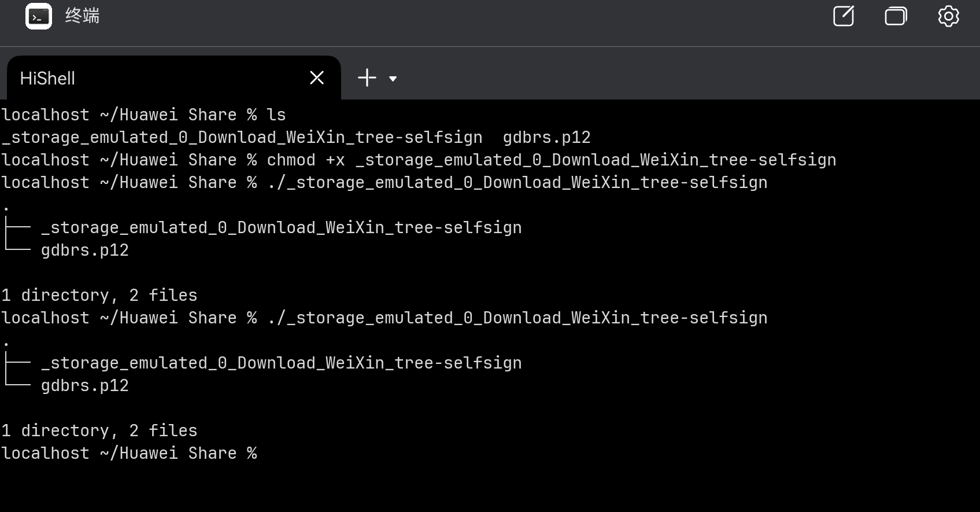The image size is (980, 512).
Task: Click the empty prompt at bottom
Action: pos(130,453)
